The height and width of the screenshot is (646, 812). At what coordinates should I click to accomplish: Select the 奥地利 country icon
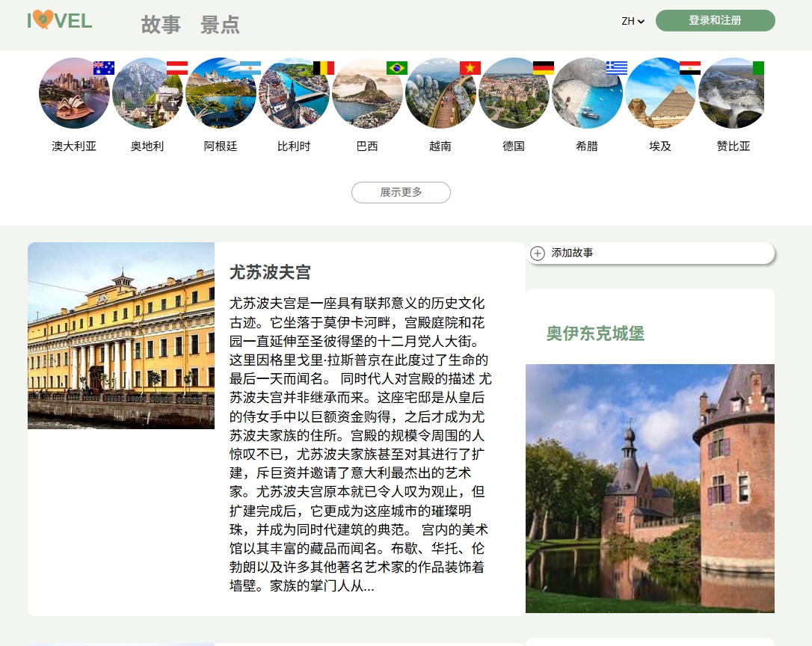(x=147, y=93)
